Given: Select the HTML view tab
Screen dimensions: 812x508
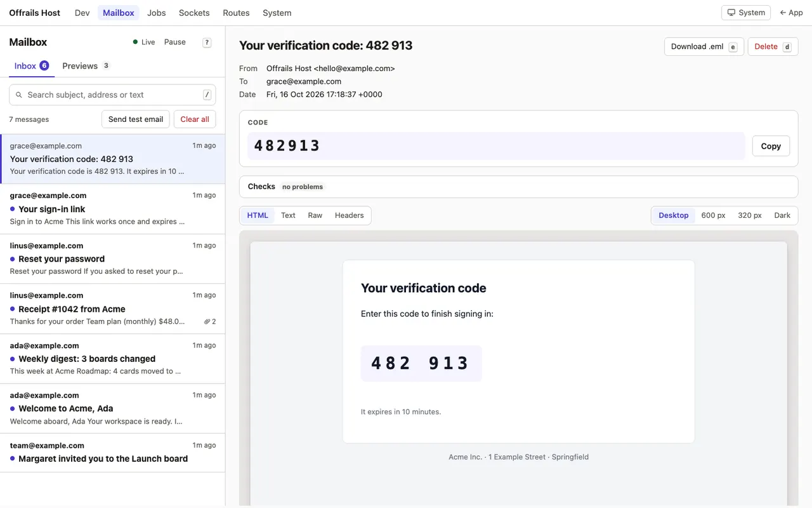Looking at the screenshot, I should click(x=258, y=215).
